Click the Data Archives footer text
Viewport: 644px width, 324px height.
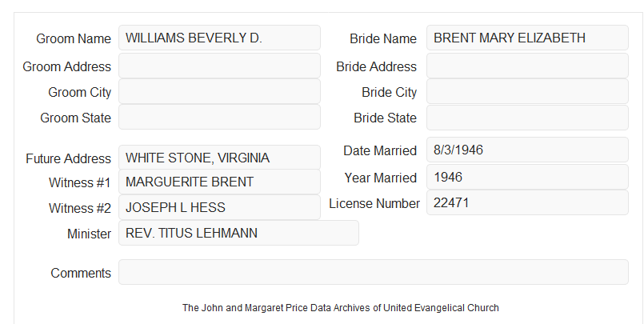pyautogui.click(x=341, y=307)
